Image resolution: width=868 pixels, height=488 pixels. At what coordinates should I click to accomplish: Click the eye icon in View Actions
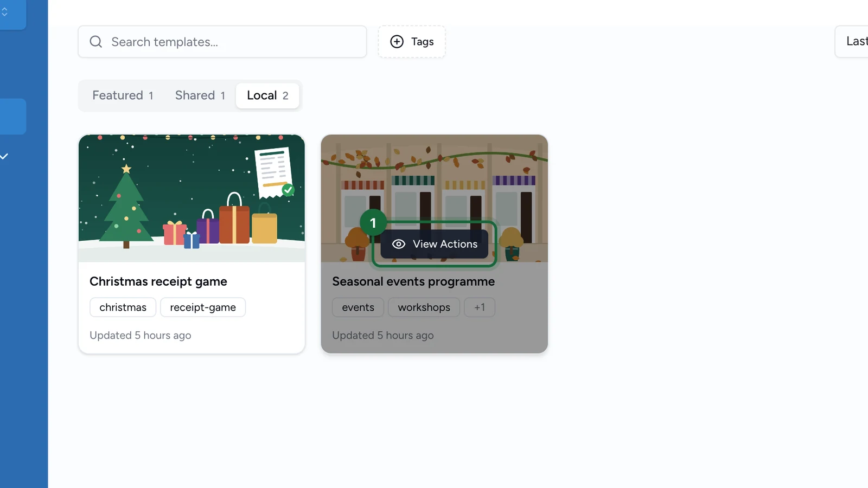coord(399,244)
